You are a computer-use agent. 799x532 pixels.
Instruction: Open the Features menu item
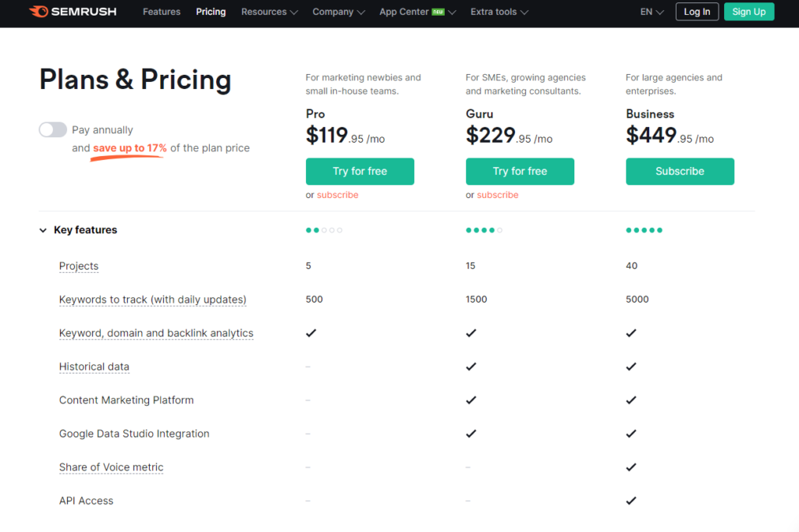click(162, 12)
